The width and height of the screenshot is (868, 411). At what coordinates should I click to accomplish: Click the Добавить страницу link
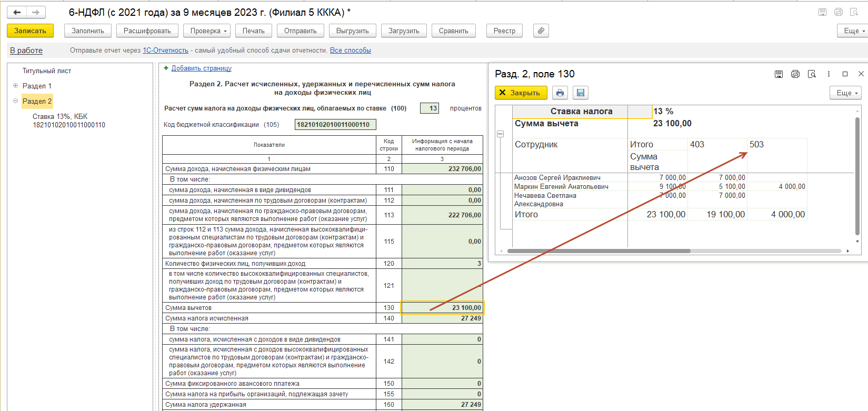(x=201, y=68)
